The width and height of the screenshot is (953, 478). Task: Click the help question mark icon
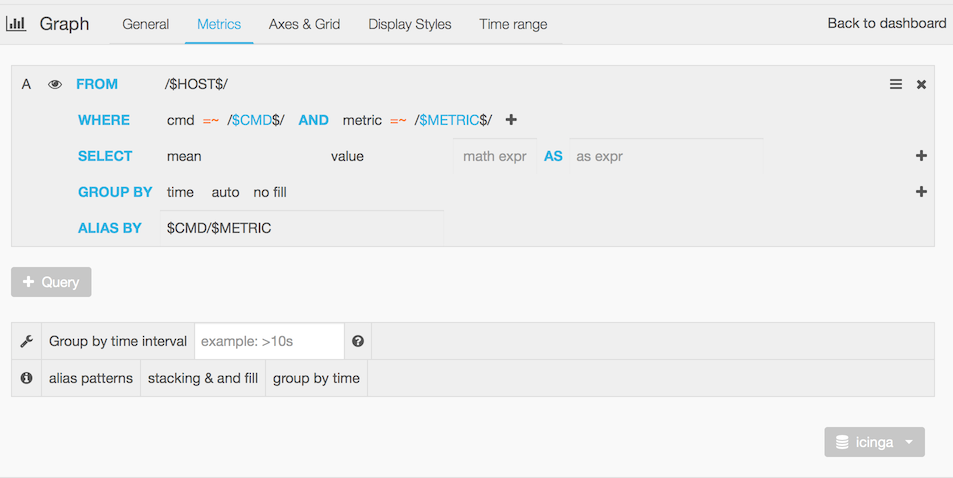coord(358,342)
